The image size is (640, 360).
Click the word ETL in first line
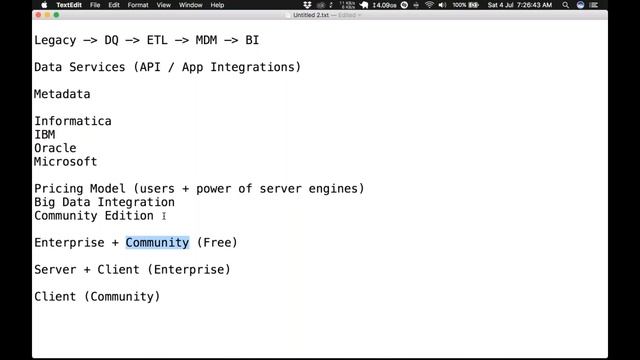pyautogui.click(x=157, y=40)
